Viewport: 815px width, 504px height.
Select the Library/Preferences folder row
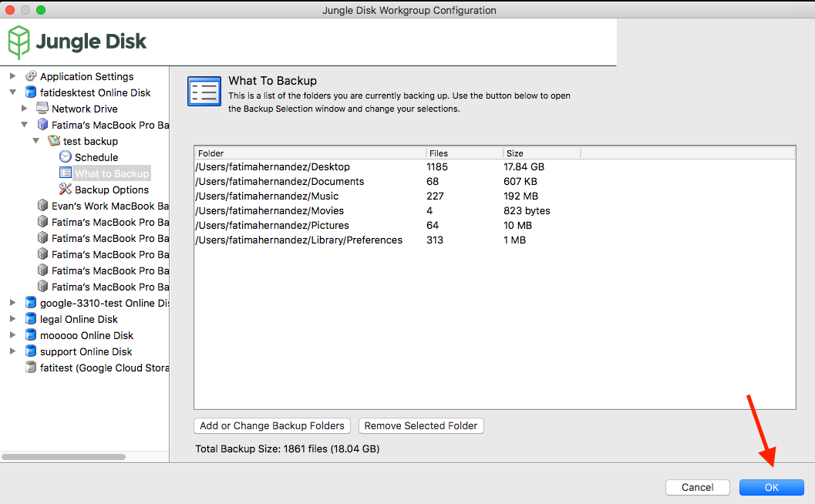pyautogui.click(x=494, y=240)
